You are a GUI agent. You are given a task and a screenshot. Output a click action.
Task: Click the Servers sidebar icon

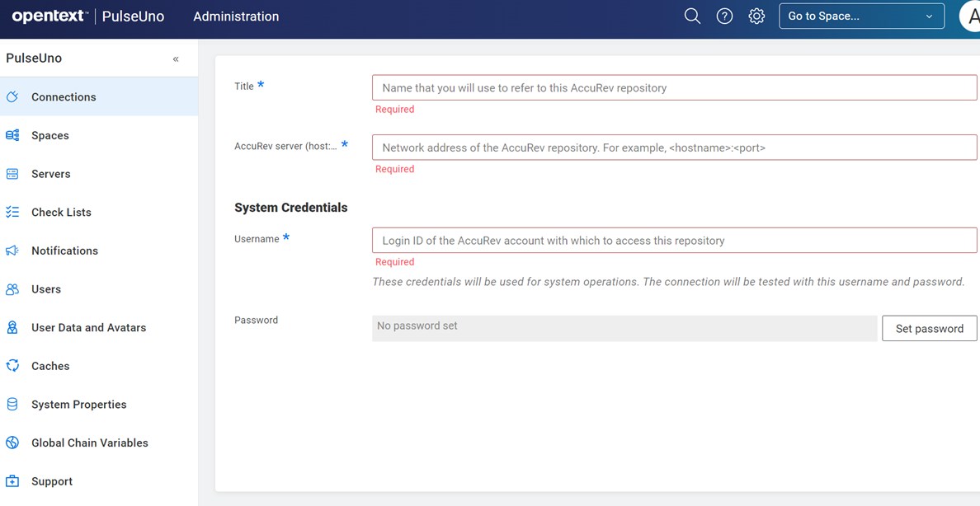pos(12,174)
